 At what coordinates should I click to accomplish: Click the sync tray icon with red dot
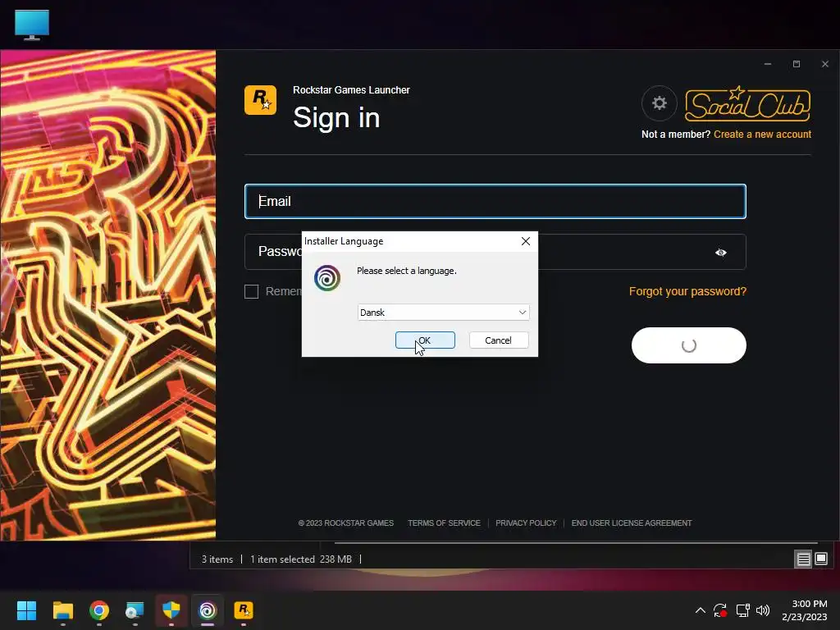[x=720, y=610]
